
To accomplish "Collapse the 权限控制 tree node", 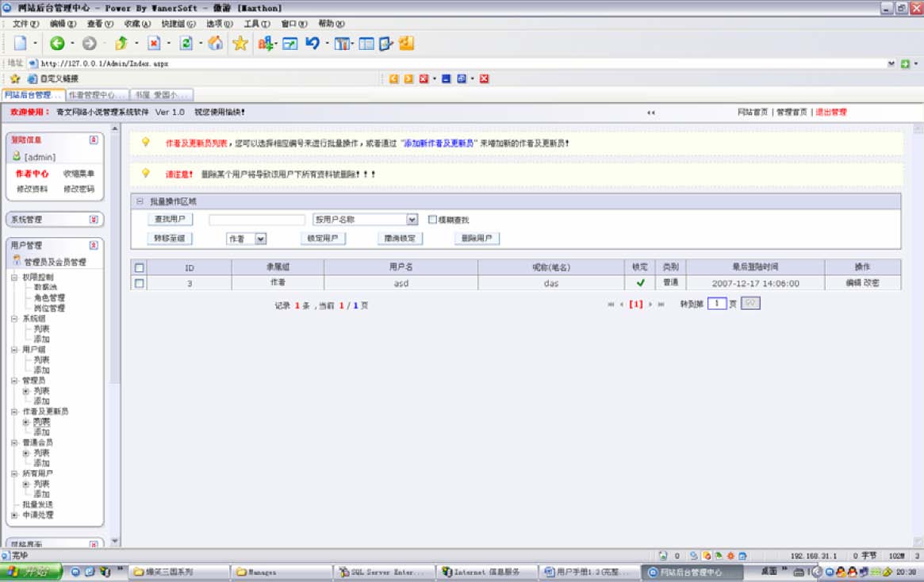I will tap(14, 277).
